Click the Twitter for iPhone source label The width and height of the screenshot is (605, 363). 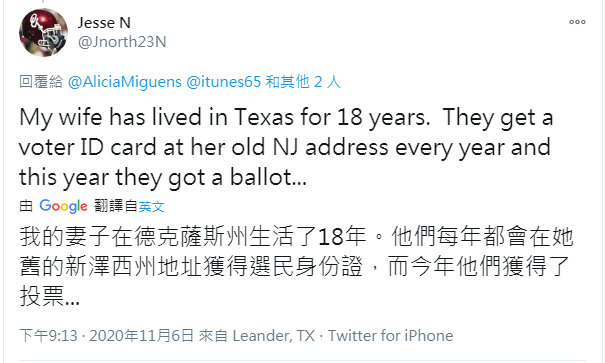pos(390,336)
